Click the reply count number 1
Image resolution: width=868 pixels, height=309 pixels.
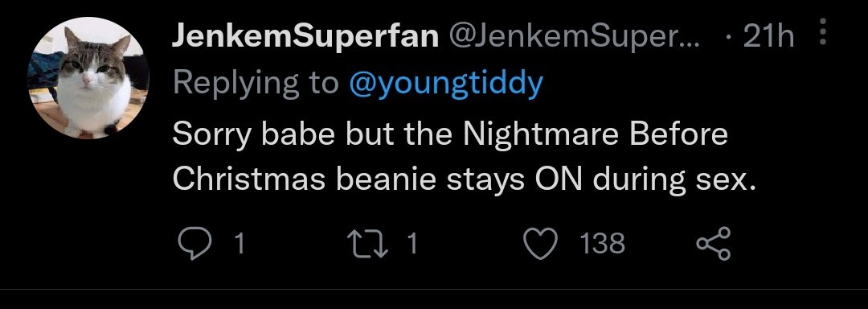240,244
